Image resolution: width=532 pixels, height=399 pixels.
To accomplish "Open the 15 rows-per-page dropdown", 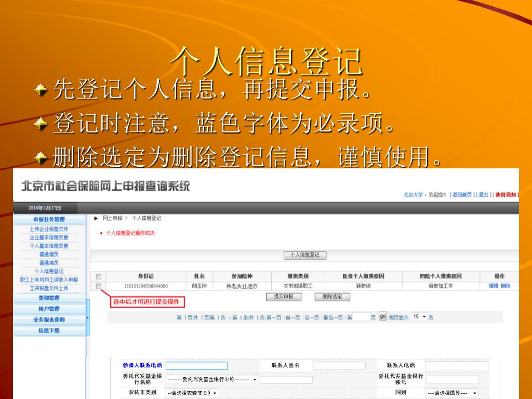I will click(x=419, y=317).
